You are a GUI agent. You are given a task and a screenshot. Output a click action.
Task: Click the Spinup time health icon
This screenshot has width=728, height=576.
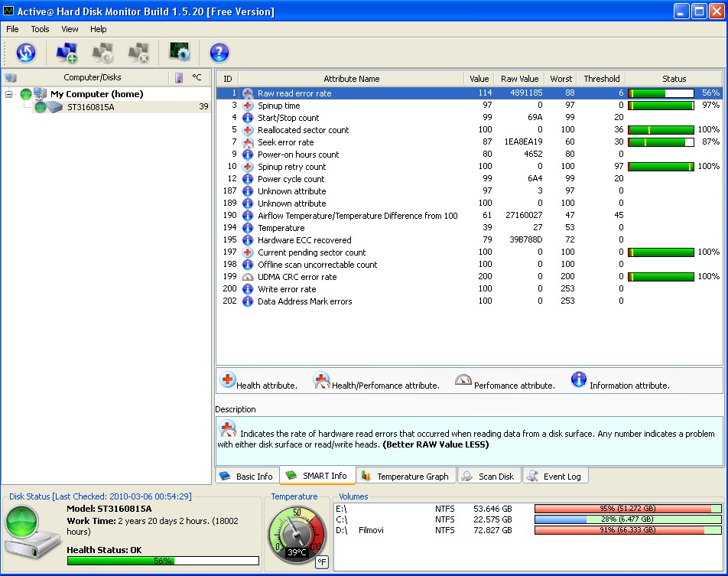[248, 106]
